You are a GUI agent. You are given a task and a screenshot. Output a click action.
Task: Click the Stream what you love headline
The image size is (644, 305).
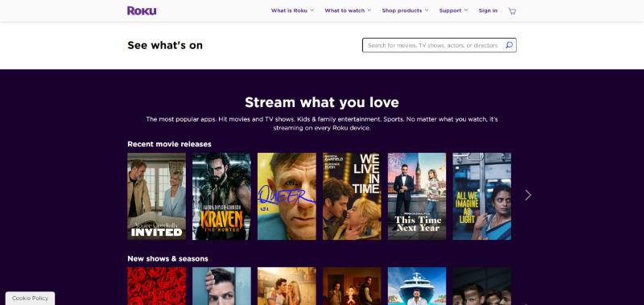[322, 102]
